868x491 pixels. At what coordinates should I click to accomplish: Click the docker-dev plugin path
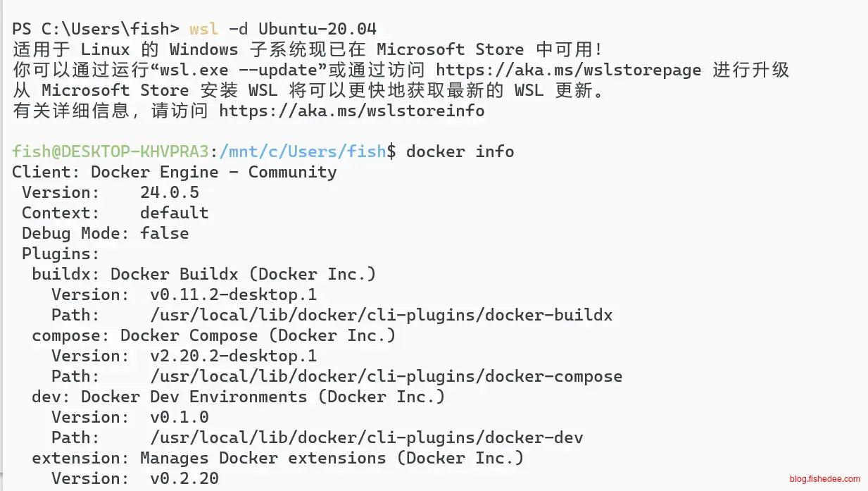(x=366, y=437)
